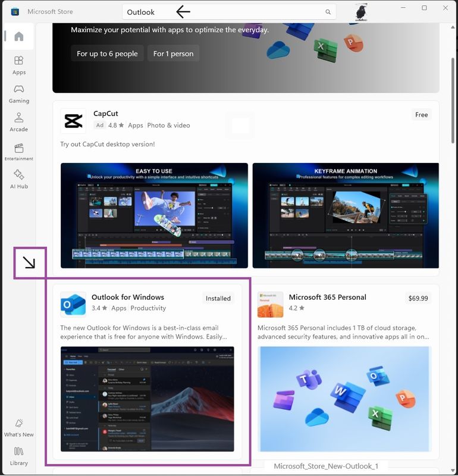Open the Library
Image resolution: width=458 pixels, height=476 pixels.
coord(19,456)
